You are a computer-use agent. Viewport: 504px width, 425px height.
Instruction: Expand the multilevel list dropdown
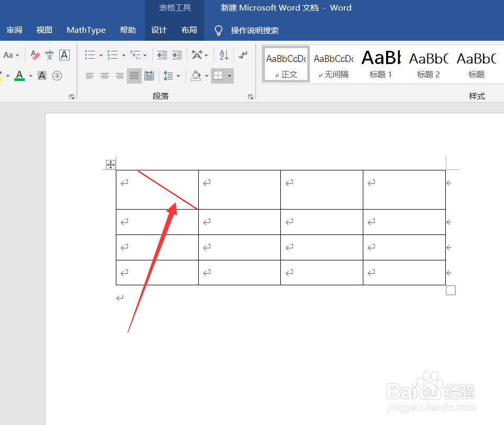[x=145, y=56]
